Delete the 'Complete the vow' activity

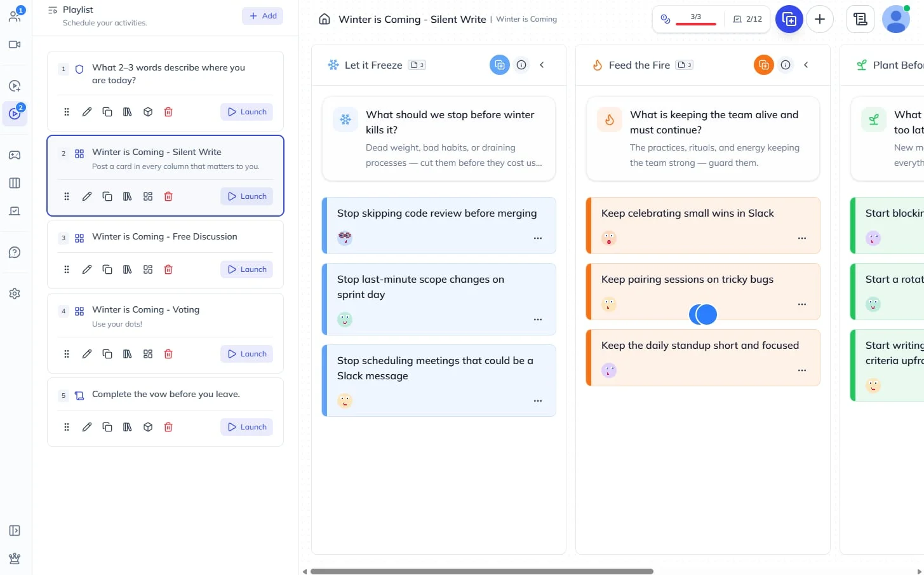(x=168, y=427)
